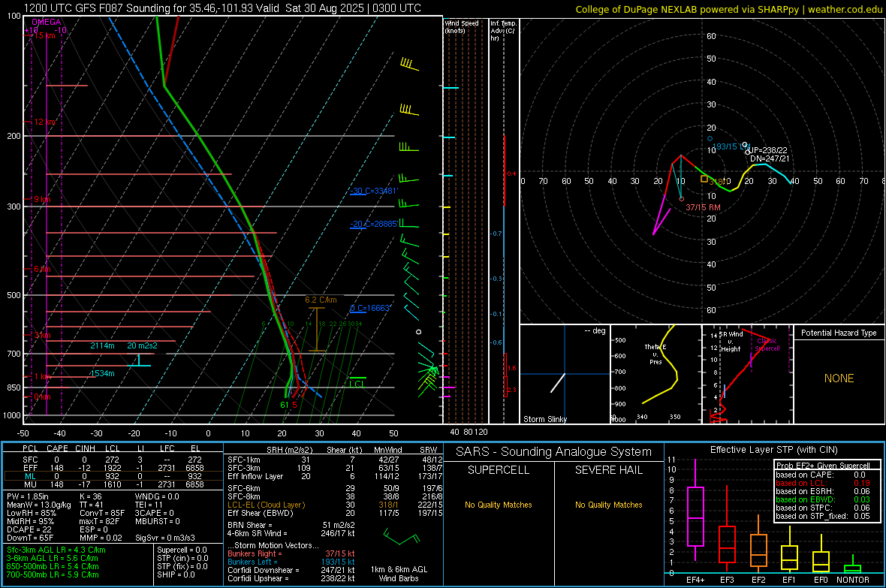Click the OMEGA profile label

pos(47,22)
